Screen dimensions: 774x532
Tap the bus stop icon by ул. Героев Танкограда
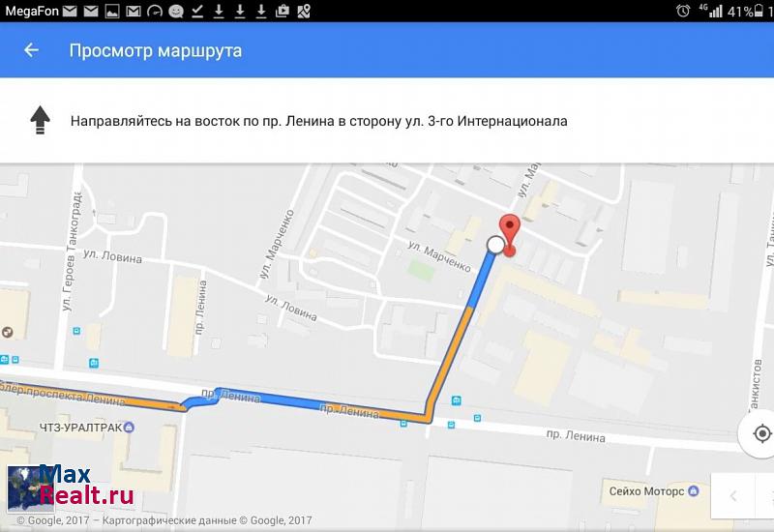(x=76, y=331)
